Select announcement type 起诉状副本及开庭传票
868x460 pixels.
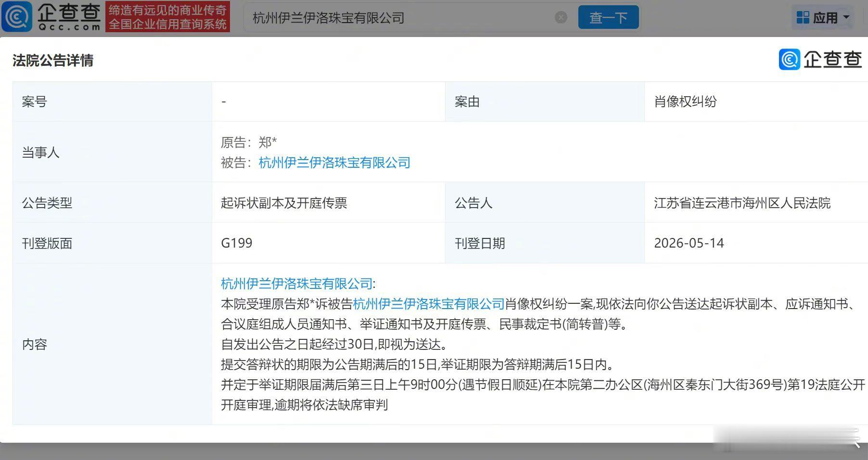click(284, 203)
